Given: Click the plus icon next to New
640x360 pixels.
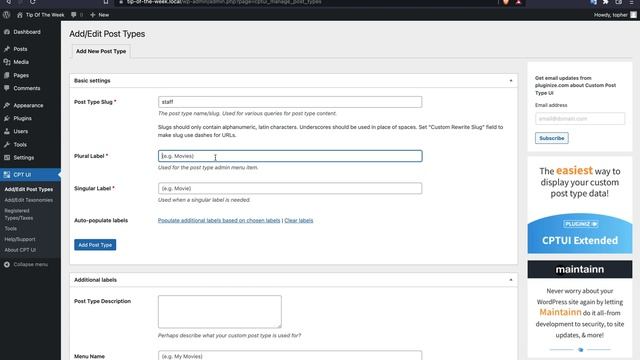Looking at the screenshot, I should tap(93, 15).
